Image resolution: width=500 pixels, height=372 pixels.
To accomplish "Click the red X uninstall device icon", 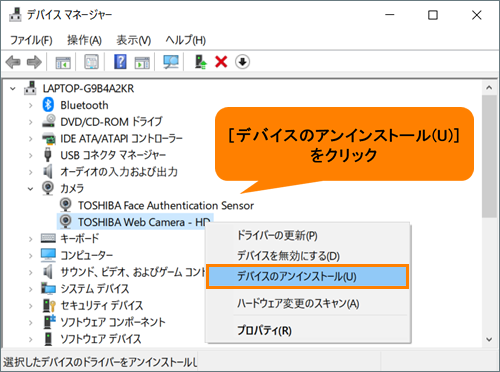I will pyautogui.click(x=221, y=62).
